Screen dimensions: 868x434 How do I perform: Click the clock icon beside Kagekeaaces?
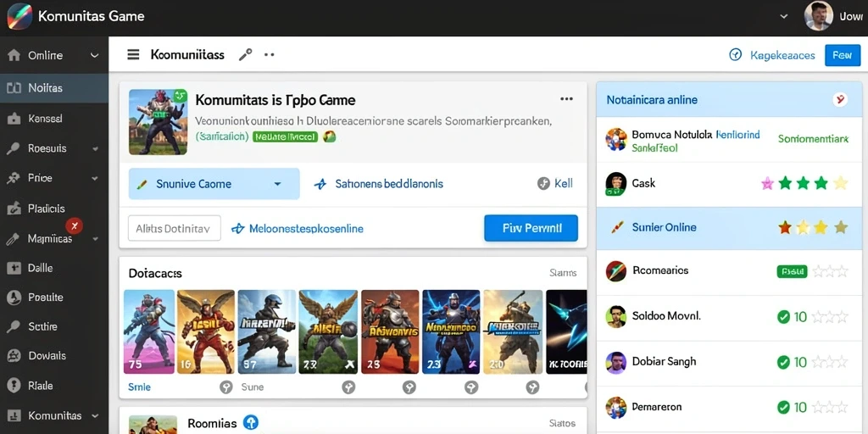pos(735,55)
